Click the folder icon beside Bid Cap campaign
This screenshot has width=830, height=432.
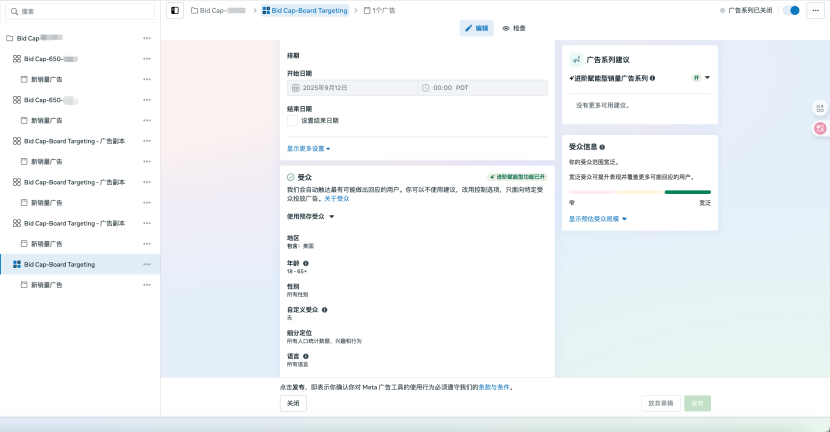10,38
